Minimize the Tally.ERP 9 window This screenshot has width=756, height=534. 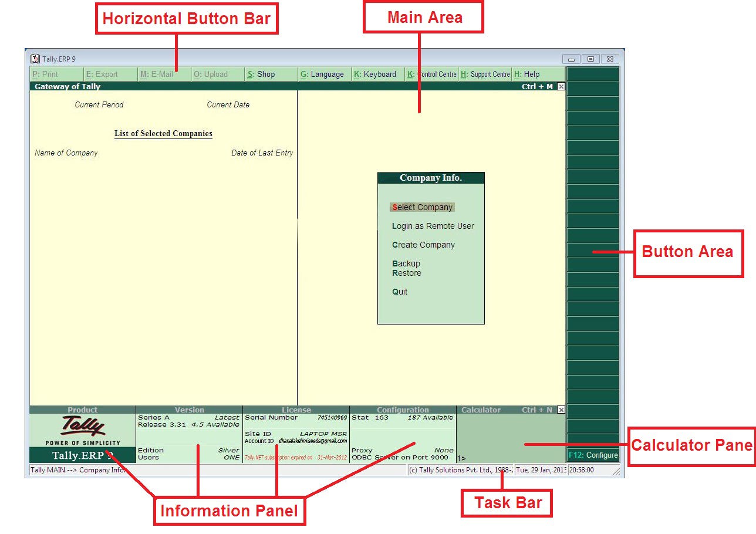coord(571,59)
